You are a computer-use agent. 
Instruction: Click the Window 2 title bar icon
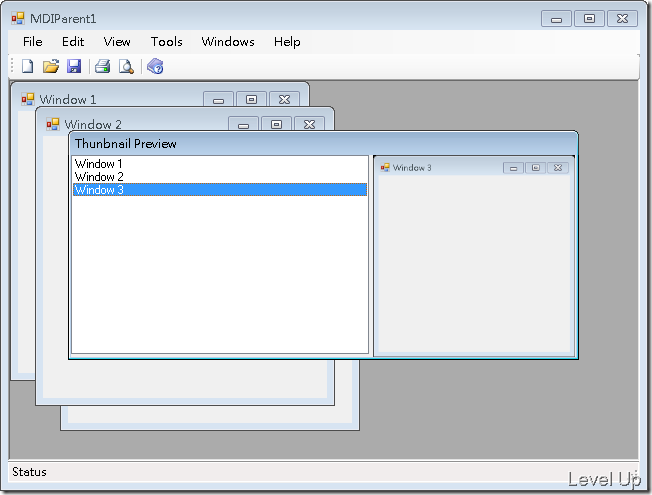pos(53,124)
